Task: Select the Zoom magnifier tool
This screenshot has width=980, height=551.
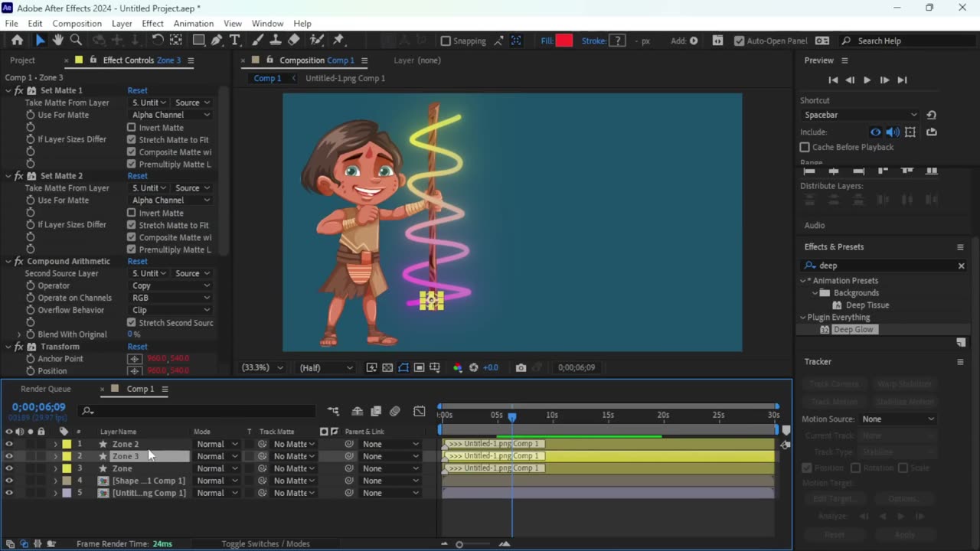Action: [76, 41]
